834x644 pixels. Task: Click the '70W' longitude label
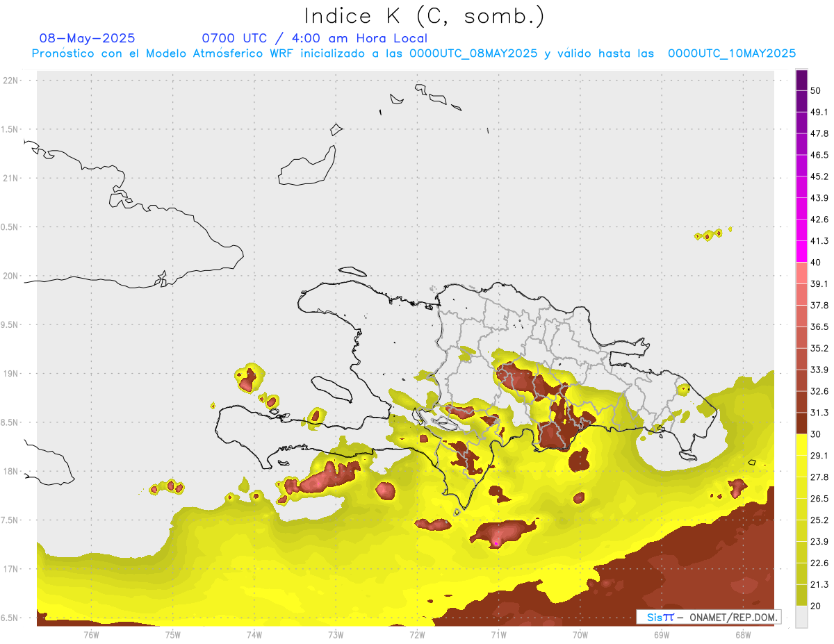(x=580, y=635)
